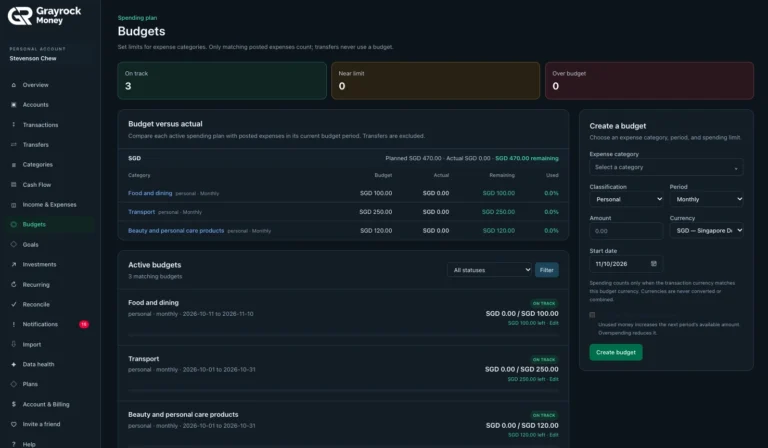768x448 pixels.
Task: Click the Grayrock Money logo
Action: click(x=44, y=16)
